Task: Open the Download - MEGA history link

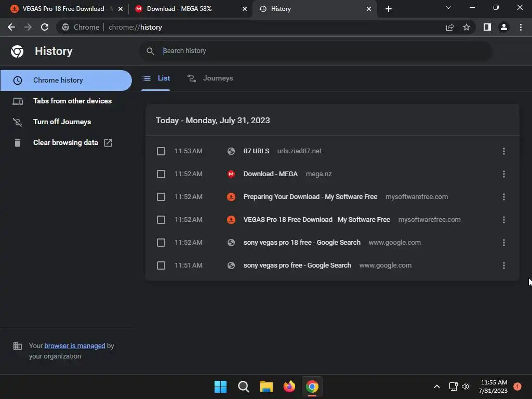Action: tap(270, 174)
